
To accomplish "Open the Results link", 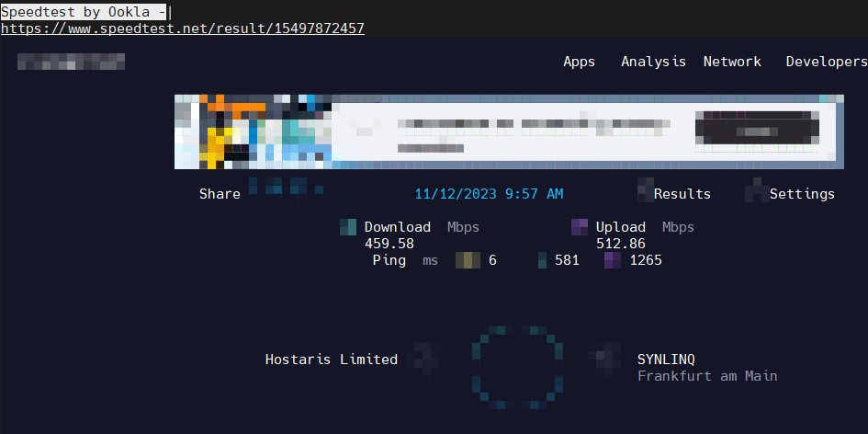I will pos(682,194).
